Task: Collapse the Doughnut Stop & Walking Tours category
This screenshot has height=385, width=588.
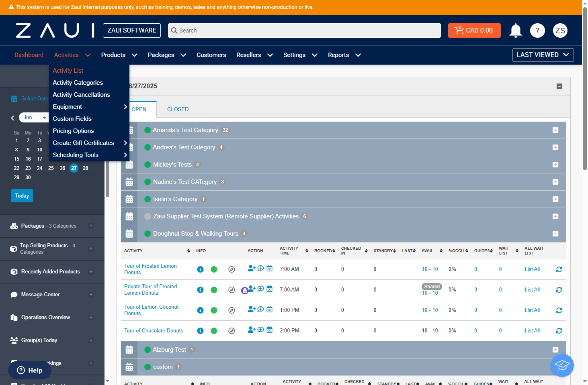Action: (x=555, y=234)
